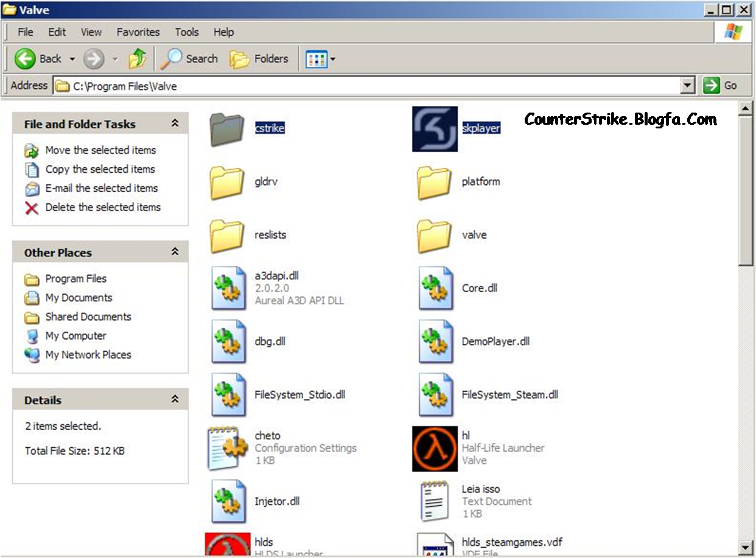Click the 'Aureal A3D API DLL' description text
This screenshot has width=756, height=558.
(x=299, y=301)
